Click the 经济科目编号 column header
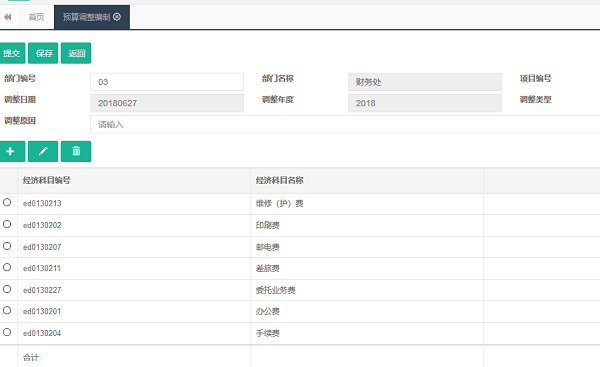Viewport: 600px width, 367px height. (x=134, y=180)
